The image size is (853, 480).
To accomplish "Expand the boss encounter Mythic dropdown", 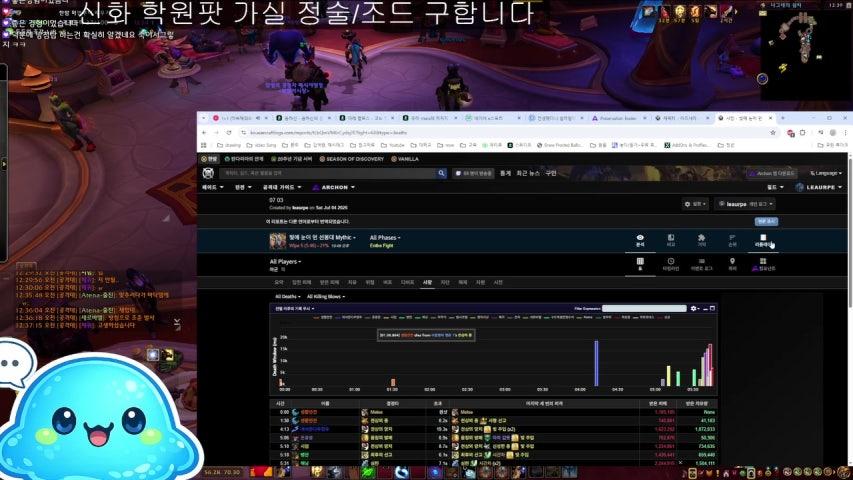I will (322, 238).
